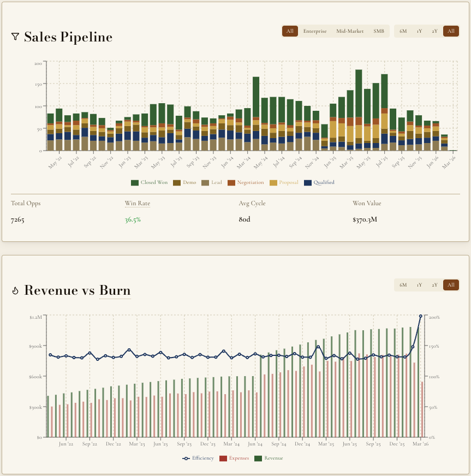471x476 pixels.
Task: Hide the Demo series in legend
Action: coord(177,182)
